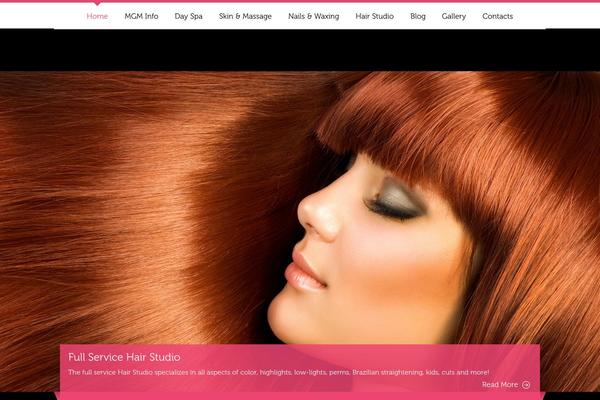Screen dimensions: 600x400
Task: Go to the MGM Info page
Action: [x=141, y=16]
